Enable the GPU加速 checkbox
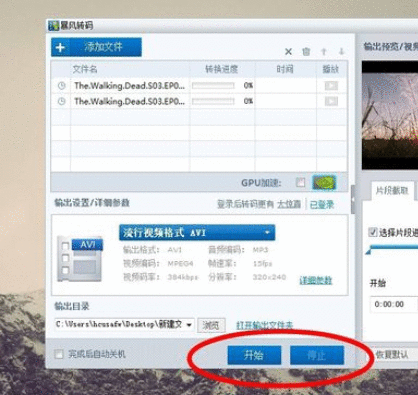Screen dimensions: 418x395 pos(300,182)
